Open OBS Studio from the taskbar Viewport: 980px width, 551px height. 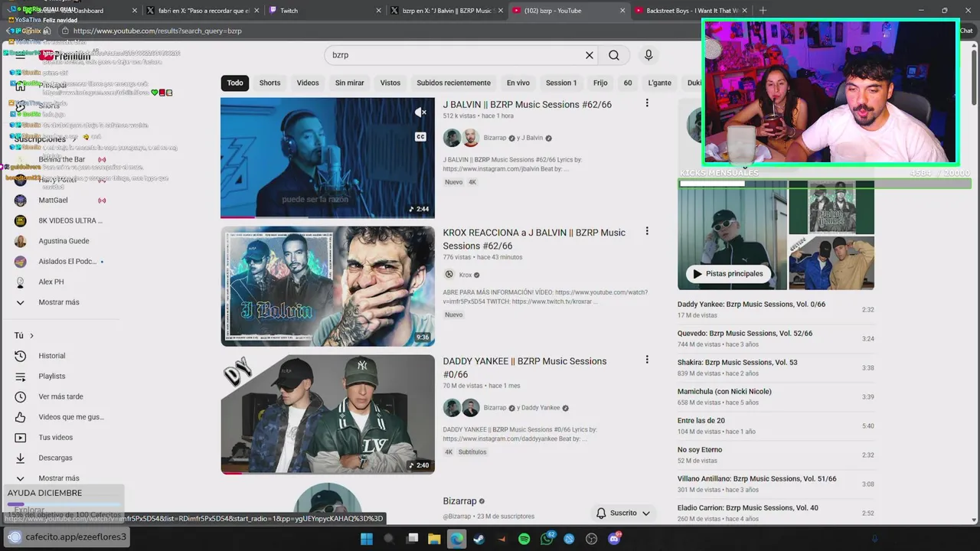[592, 539]
